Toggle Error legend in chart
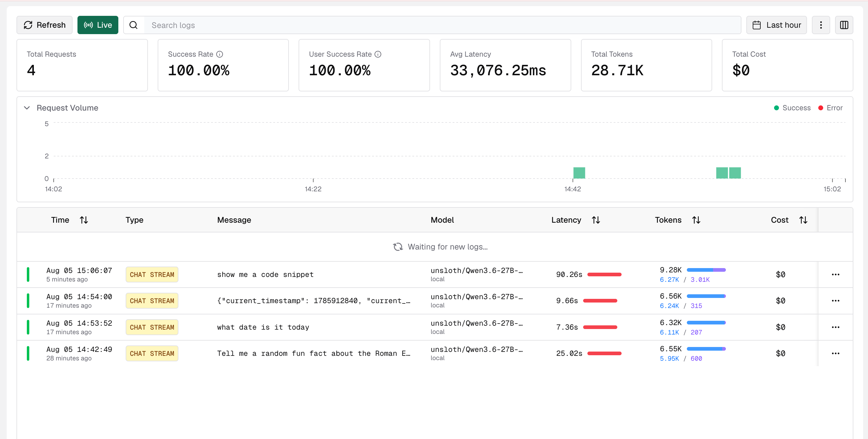This screenshot has height=439, width=868. pyautogui.click(x=830, y=108)
